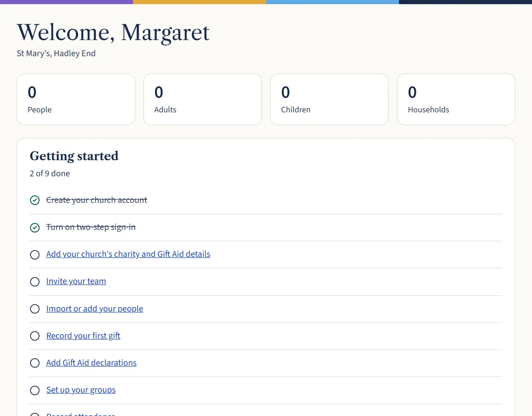This screenshot has height=416, width=532.
Task: Click the St Mary's, Hadley End subtitle
Action: click(56, 53)
